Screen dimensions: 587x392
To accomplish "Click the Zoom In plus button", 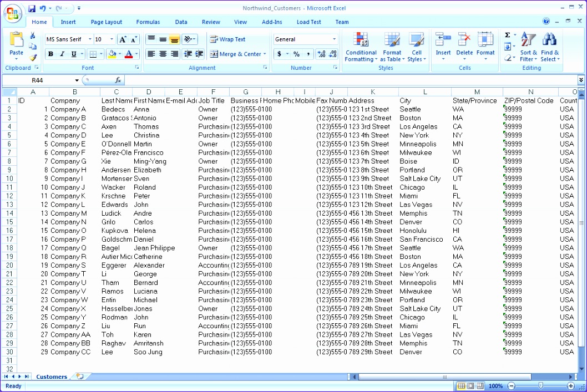I will click(x=570, y=386).
